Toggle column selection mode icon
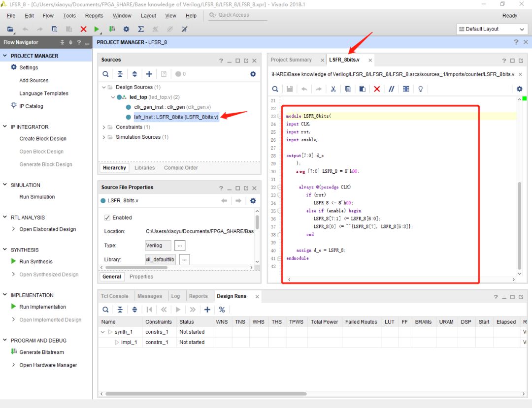This screenshot has height=408, width=532. coord(406,89)
